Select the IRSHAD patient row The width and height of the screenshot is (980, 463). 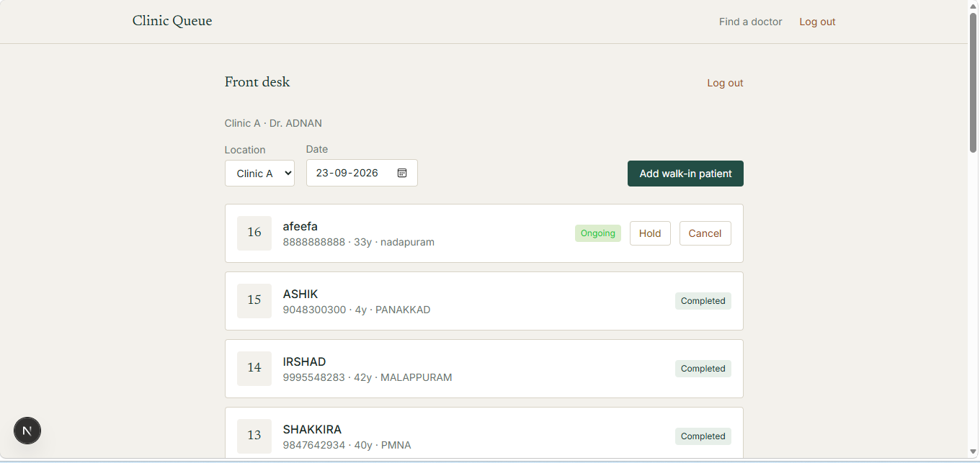[x=484, y=369]
